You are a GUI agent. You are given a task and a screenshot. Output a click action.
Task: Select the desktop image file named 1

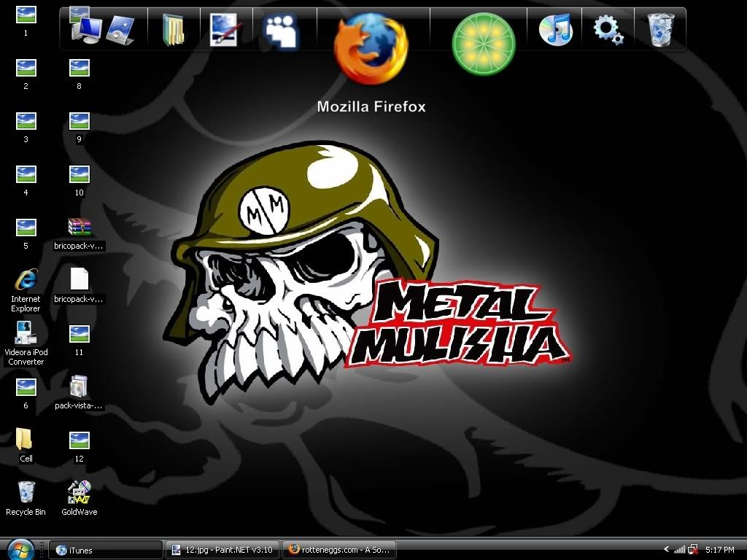coord(26,21)
